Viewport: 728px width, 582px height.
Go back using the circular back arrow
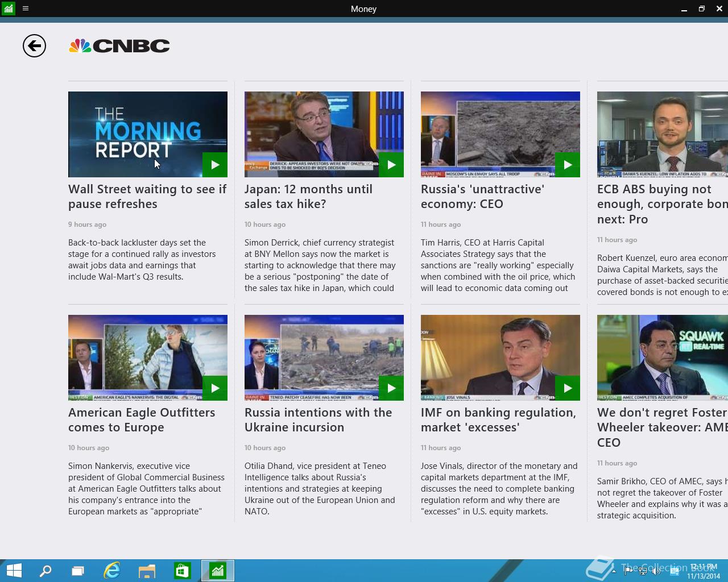pyautogui.click(x=34, y=46)
